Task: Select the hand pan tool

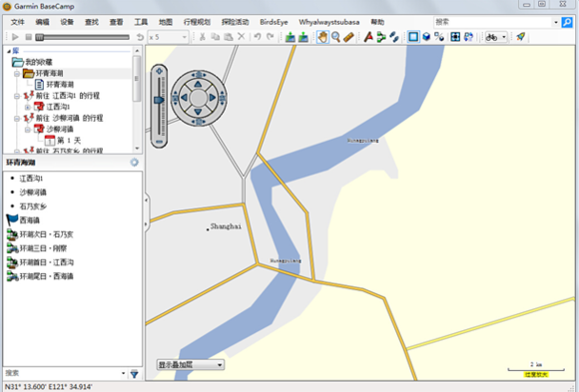Action: point(322,37)
